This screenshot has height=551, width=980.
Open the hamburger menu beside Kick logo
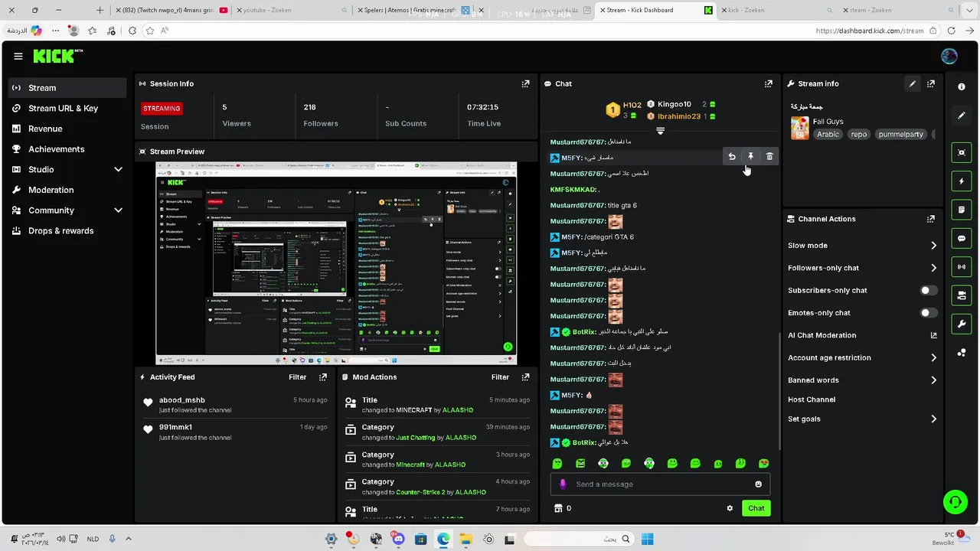coord(18,56)
